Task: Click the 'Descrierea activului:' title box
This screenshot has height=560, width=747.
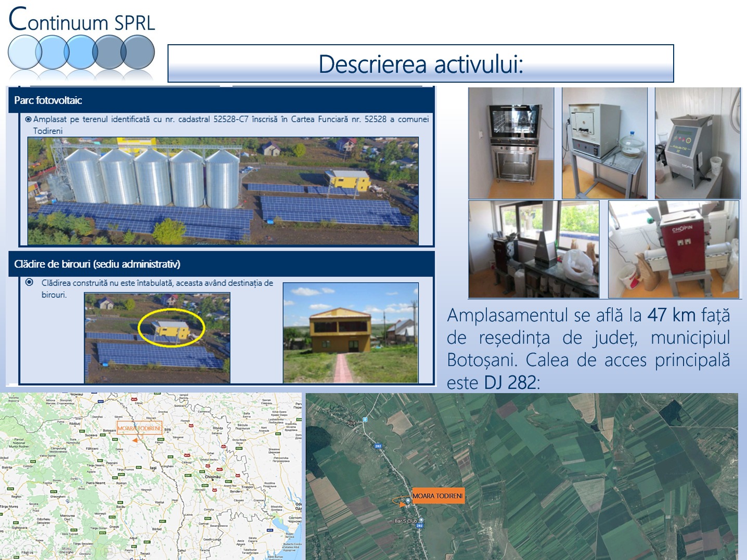Action: 420,64
